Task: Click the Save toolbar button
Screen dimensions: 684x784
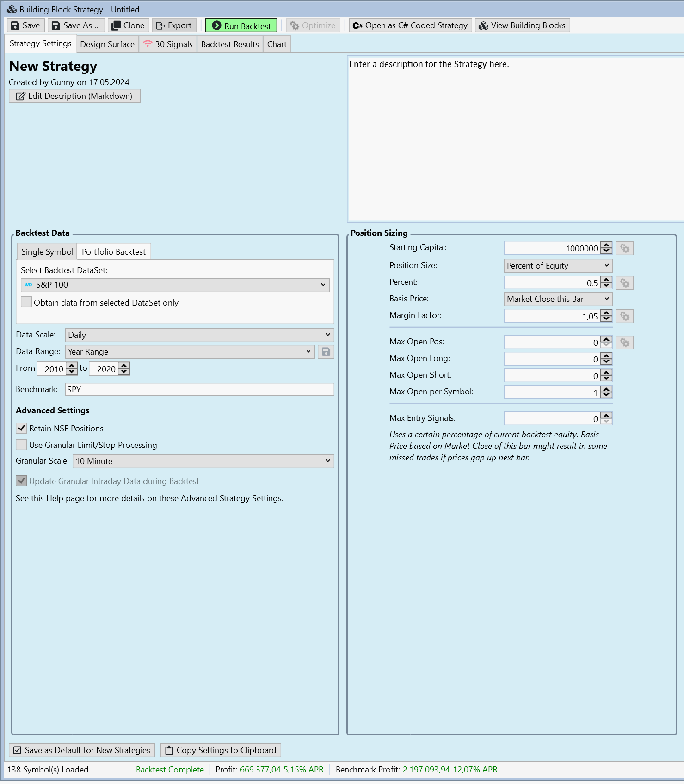Action: pos(25,25)
